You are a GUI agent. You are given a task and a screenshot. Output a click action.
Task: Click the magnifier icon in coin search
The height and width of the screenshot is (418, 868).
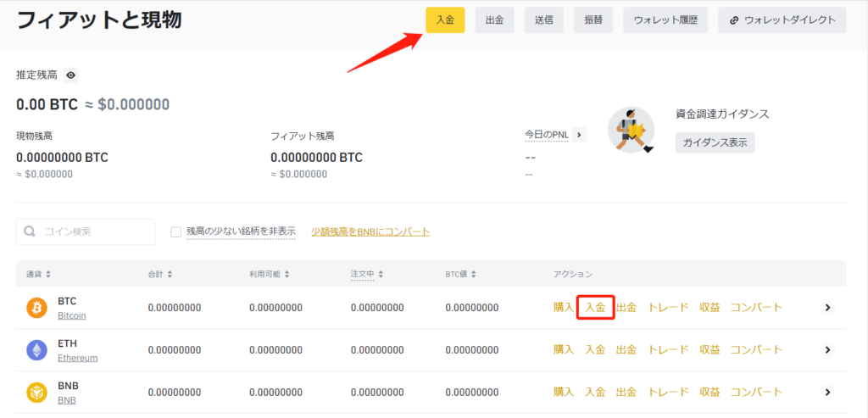click(x=31, y=232)
